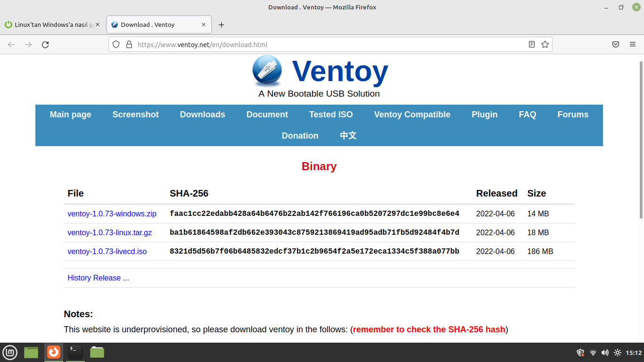Select the Download . Ventoy tab
644x362 pixels.
click(159, 25)
